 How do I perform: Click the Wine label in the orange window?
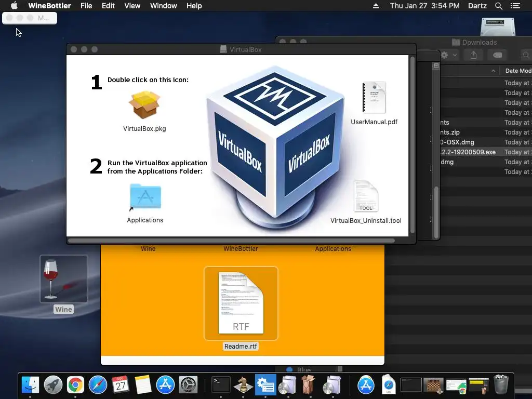click(x=148, y=249)
